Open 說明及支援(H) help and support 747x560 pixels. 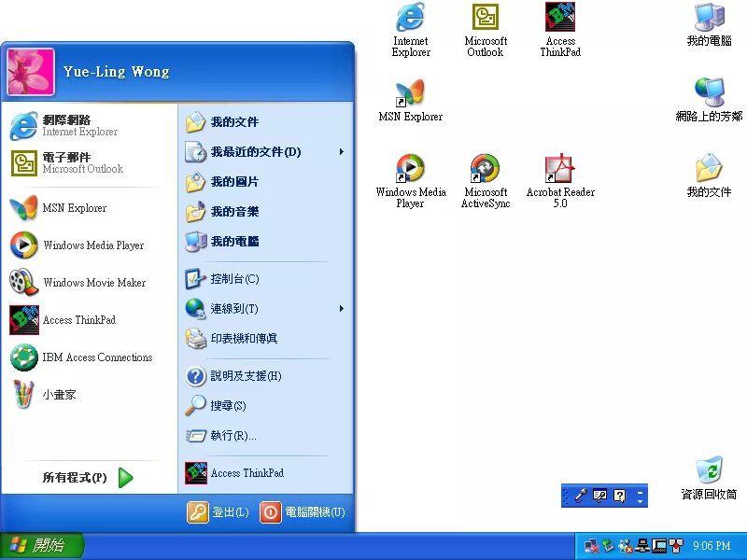pos(265,376)
